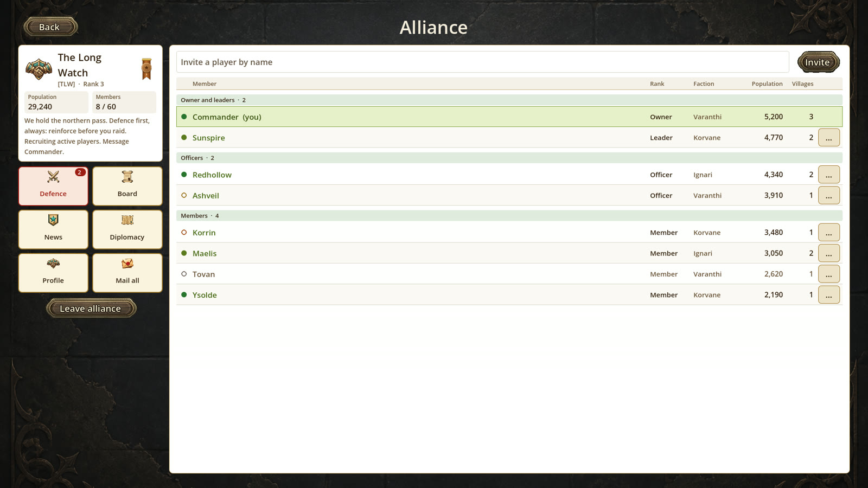Open the Profile section

point(53,273)
